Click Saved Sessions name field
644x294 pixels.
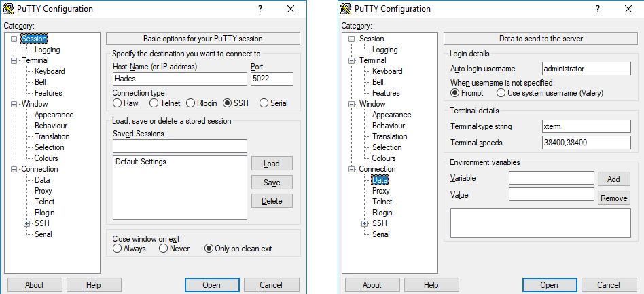[x=180, y=146]
